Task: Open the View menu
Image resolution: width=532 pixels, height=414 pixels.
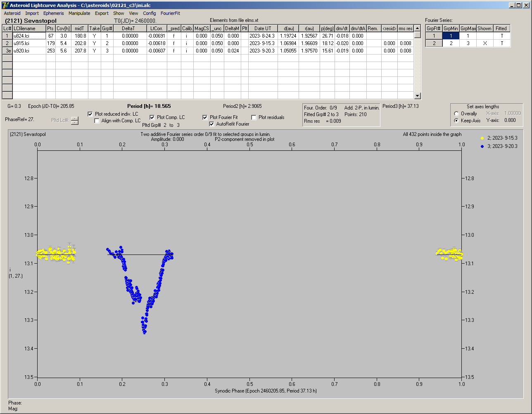Action: coord(133,13)
